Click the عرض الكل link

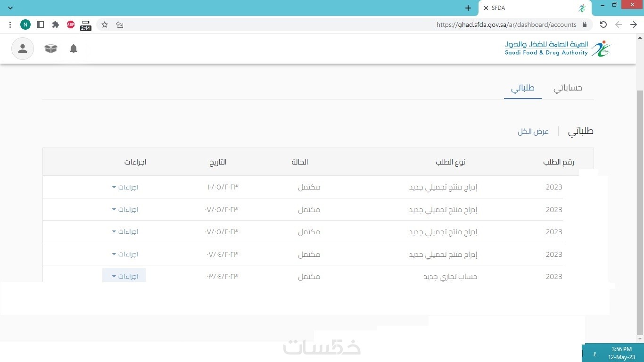click(533, 132)
